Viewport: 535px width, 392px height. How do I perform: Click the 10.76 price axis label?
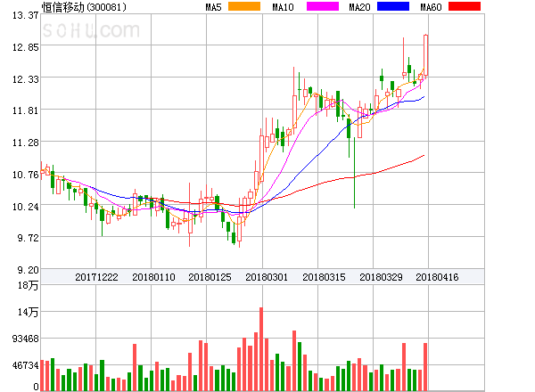point(25,175)
